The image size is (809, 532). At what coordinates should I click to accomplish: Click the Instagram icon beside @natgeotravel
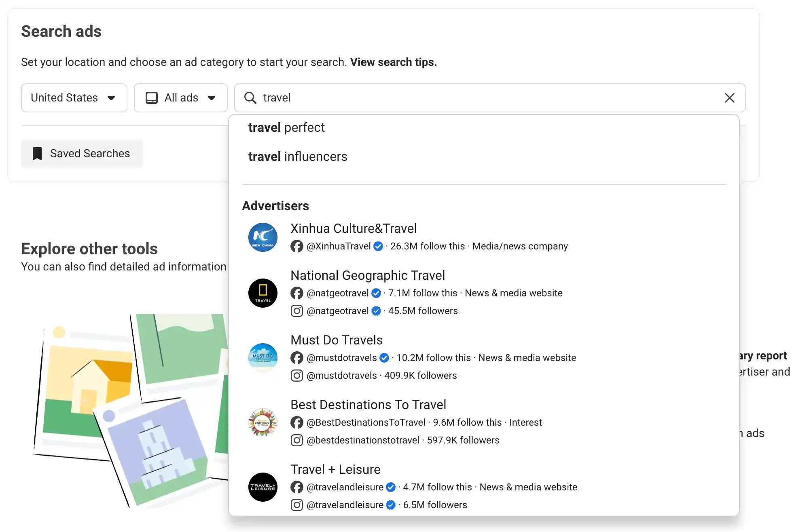tap(297, 311)
